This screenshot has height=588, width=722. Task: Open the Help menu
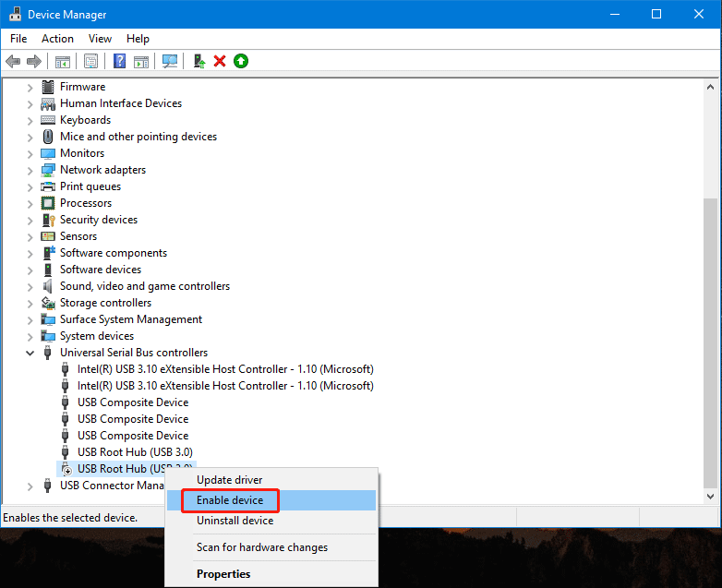point(138,39)
